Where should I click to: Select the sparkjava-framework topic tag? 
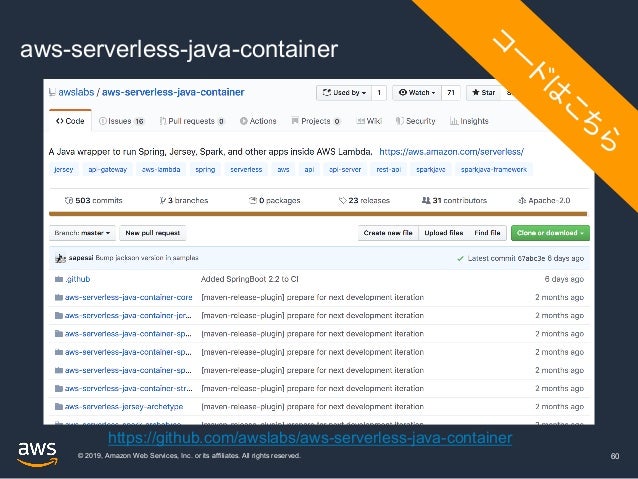(x=494, y=169)
